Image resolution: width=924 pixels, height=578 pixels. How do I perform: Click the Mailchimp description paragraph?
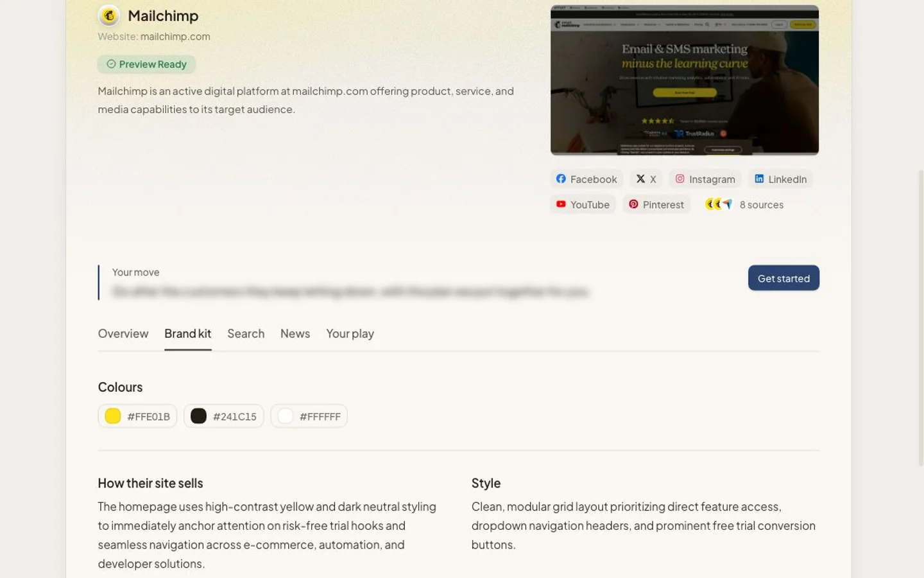[x=306, y=100]
